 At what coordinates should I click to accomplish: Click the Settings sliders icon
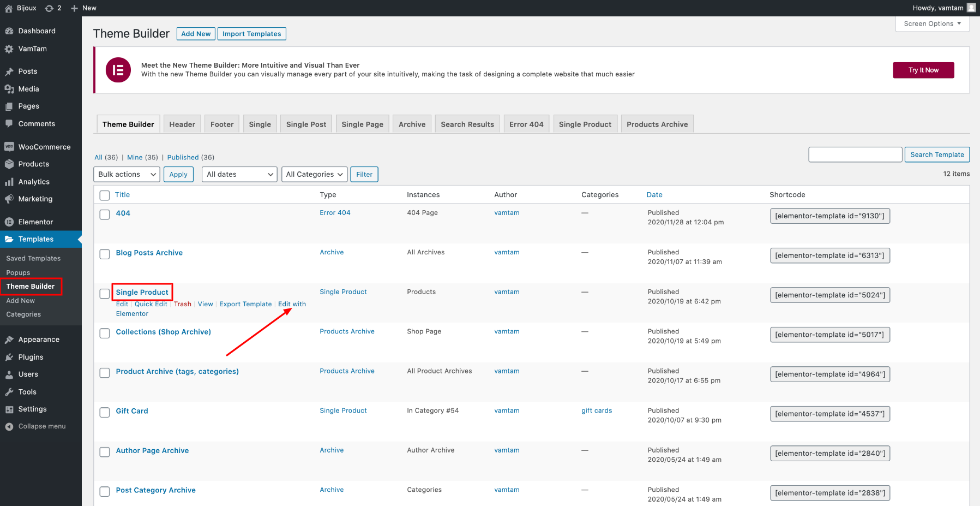pos(9,409)
